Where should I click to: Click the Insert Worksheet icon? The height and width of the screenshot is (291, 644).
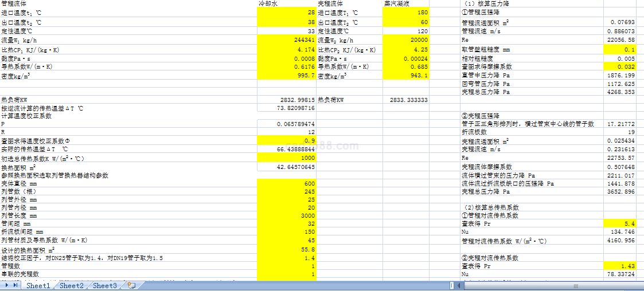pyautogui.click(x=131, y=285)
